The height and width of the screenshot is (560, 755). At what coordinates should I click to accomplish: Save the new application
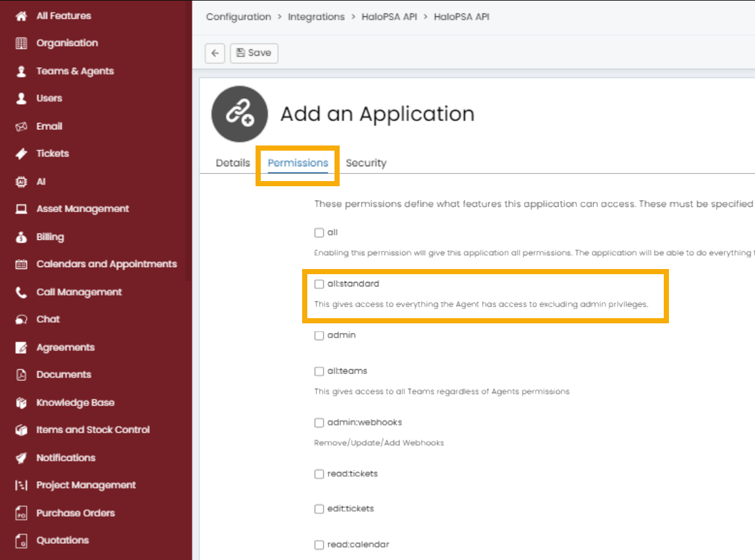point(254,53)
